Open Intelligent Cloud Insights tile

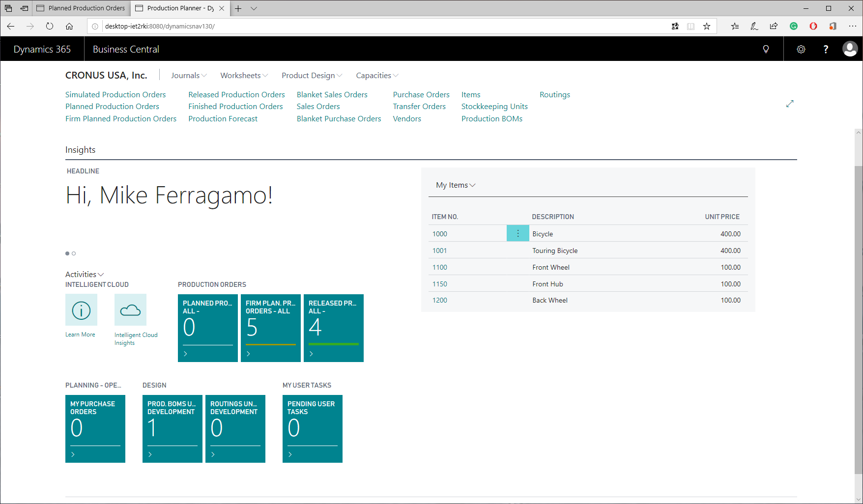(130, 310)
